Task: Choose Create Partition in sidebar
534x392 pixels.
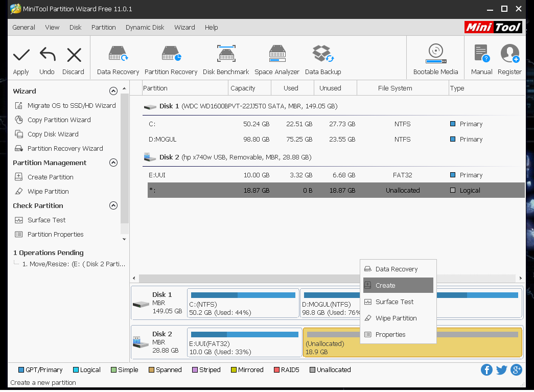Action: [x=44, y=177]
